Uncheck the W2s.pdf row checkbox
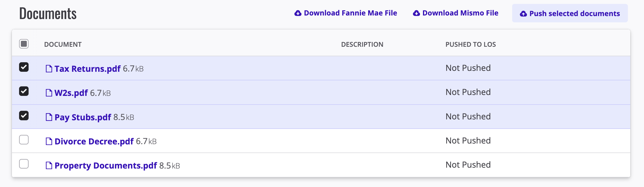 24,91
